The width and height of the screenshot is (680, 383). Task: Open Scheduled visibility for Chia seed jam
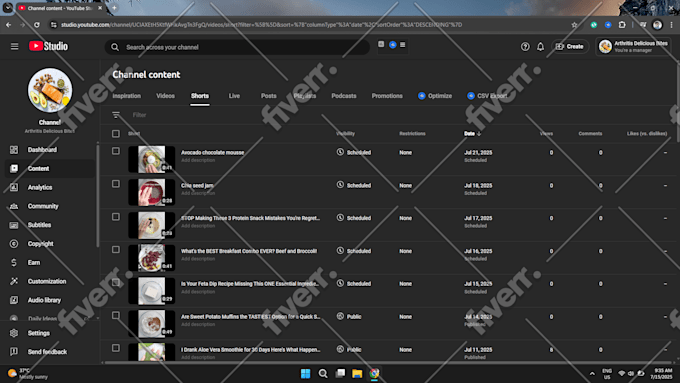coord(354,185)
